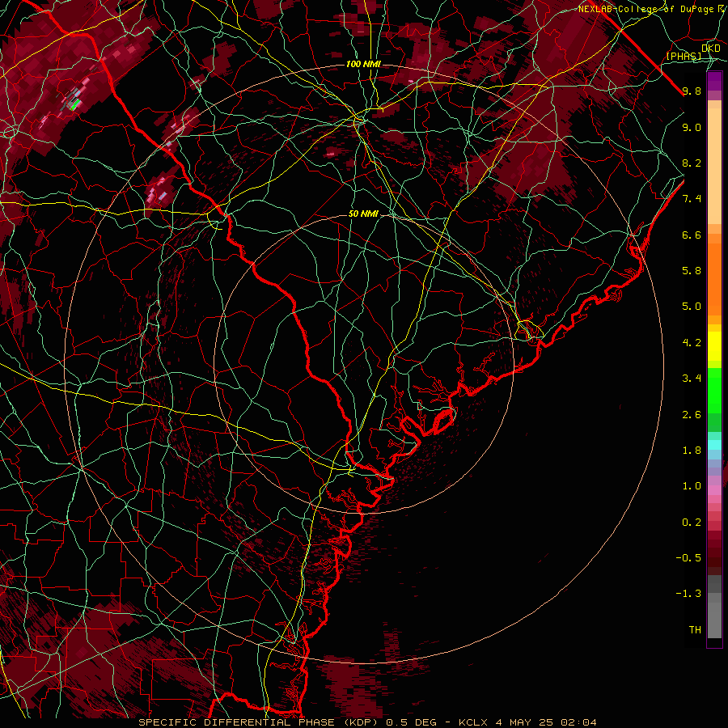Click the "DKD" label above the color scale
Image resolution: width=728 pixels, height=728 pixels.
[711, 49]
